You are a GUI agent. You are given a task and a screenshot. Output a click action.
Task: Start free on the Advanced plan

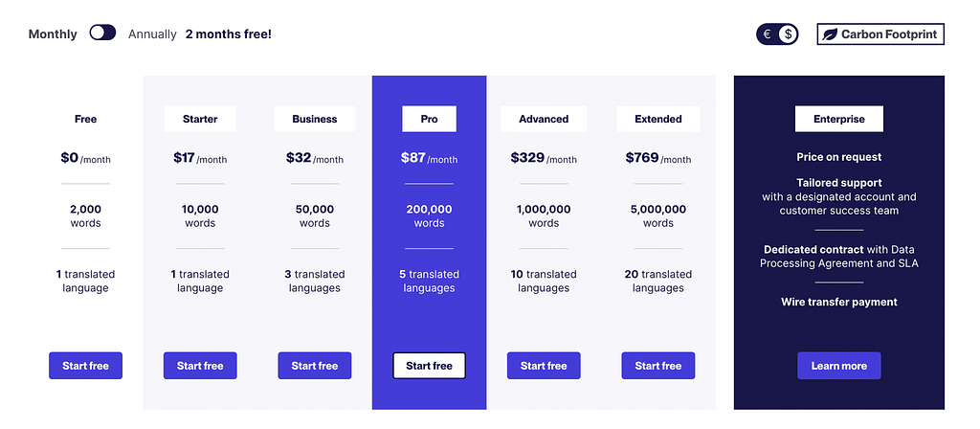coord(544,366)
